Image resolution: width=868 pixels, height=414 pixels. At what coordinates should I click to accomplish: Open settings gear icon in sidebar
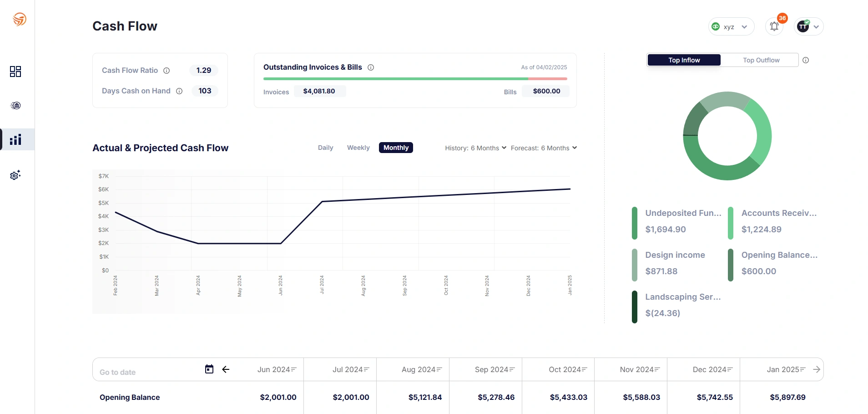click(x=15, y=175)
